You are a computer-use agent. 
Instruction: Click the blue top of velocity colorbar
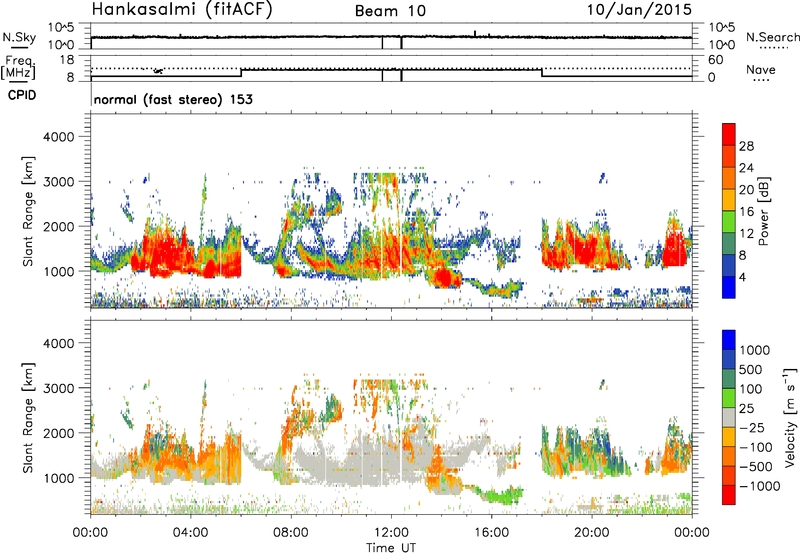point(729,340)
